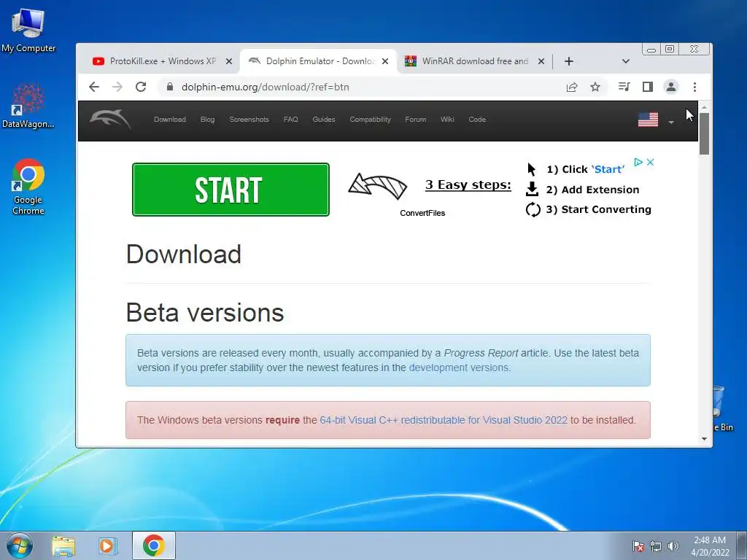Screen dimensions: 747x560
Task: Share this page via share icon
Action: click(572, 87)
